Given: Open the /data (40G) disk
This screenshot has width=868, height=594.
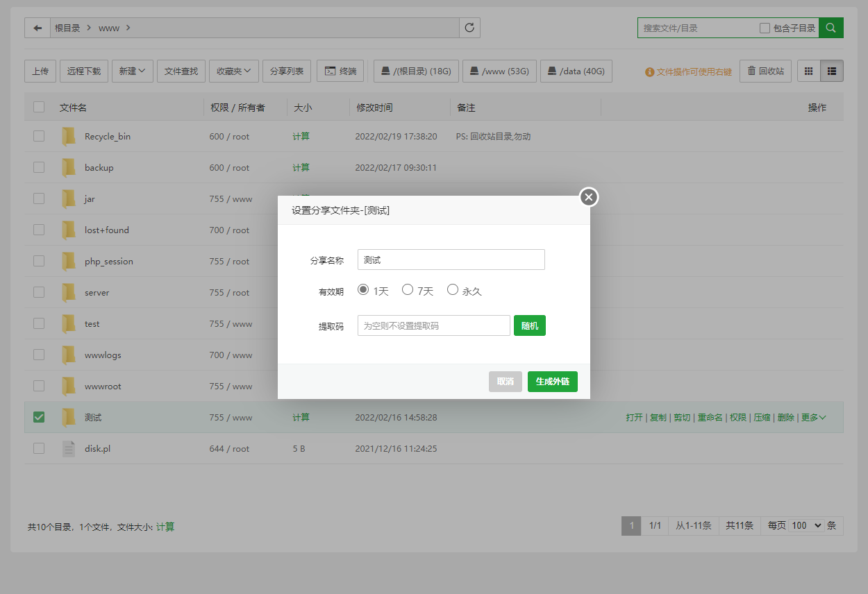Looking at the screenshot, I should pyautogui.click(x=576, y=71).
